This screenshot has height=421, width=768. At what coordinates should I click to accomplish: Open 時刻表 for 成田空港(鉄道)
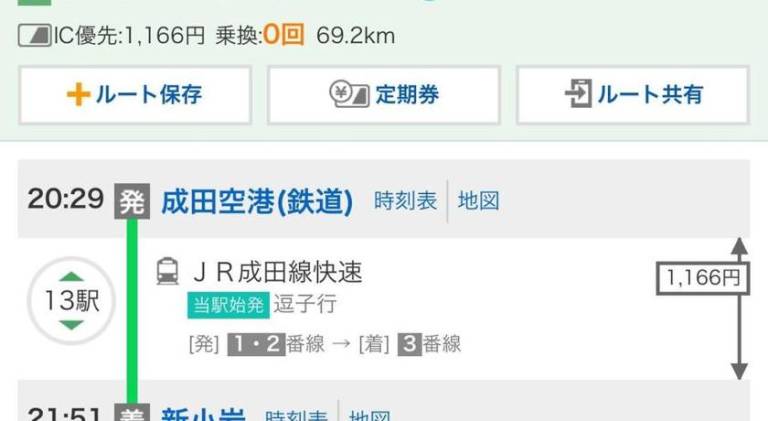(405, 201)
